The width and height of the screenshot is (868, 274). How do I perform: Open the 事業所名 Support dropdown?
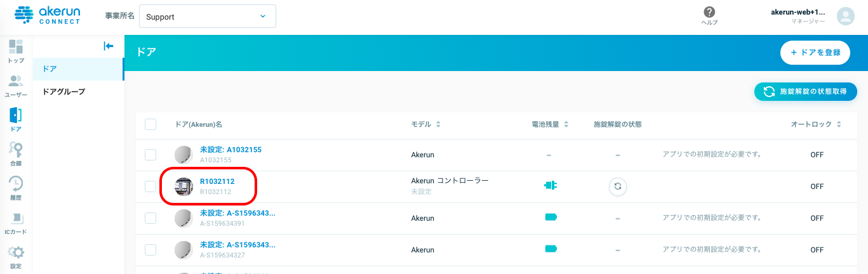tap(207, 16)
